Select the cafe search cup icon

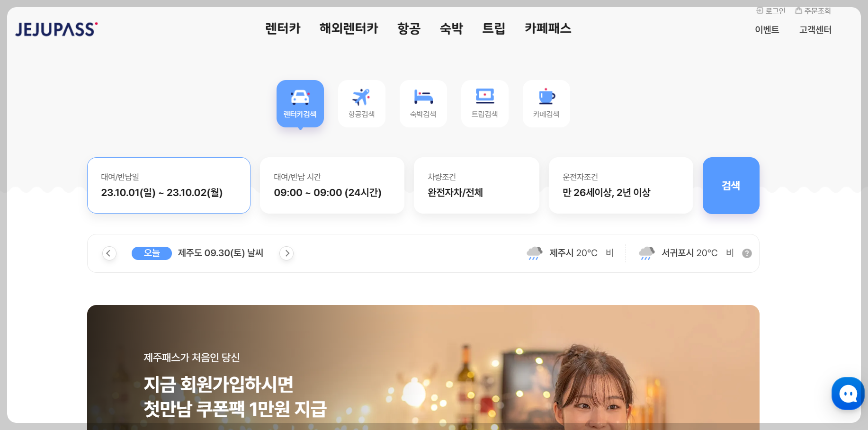click(x=546, y=104)
